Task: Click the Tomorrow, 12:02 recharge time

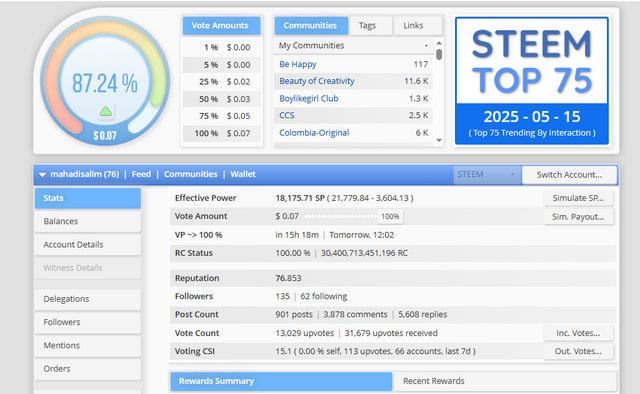Action: [362, 235]
